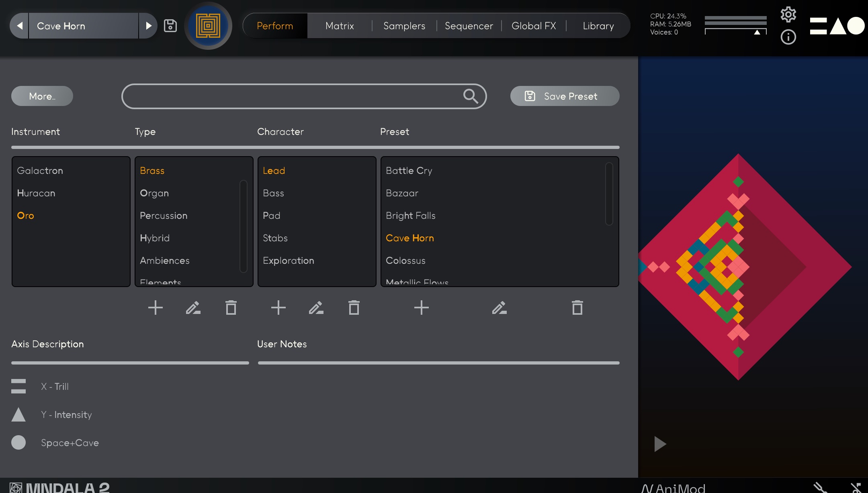The image size is (868, 493).
Task: Switch to the Matrix tab
Action: point(340,26)
